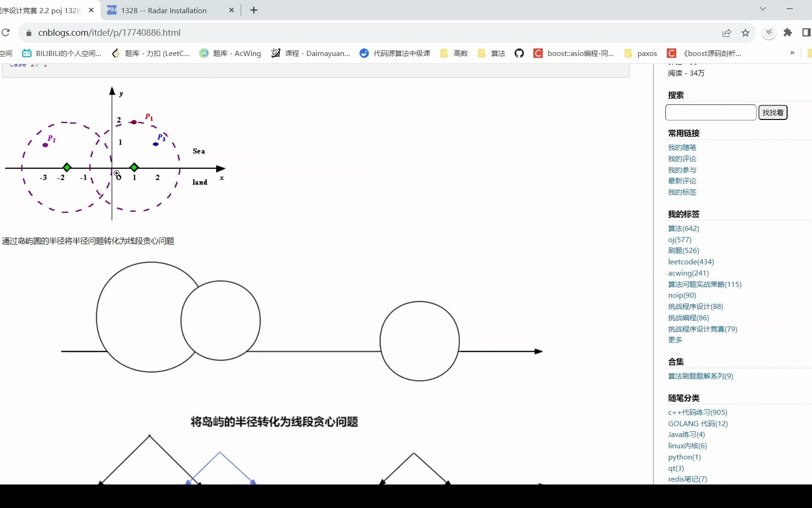
Task: Show more bookmarks with the chevron
Action: pyautogui.click(x=792, y=53)
